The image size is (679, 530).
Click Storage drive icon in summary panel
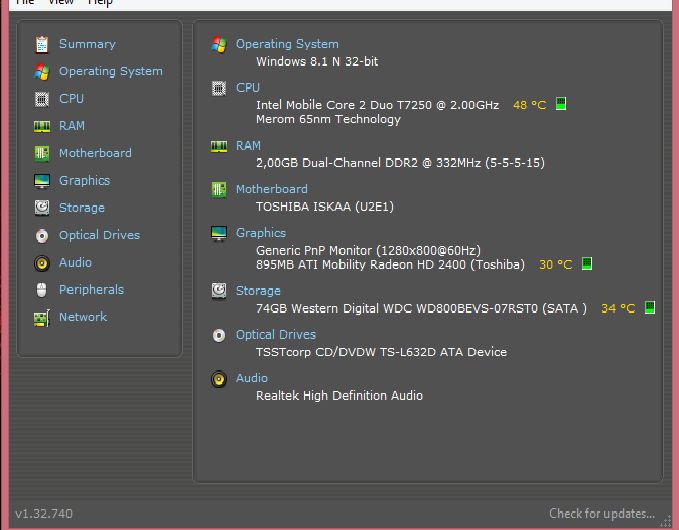(219, 291)
